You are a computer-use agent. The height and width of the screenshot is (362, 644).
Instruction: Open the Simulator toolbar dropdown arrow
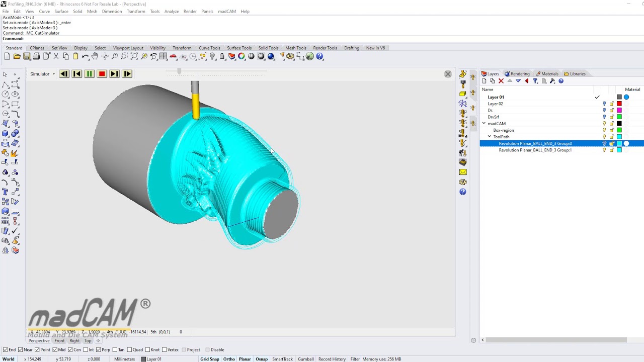pos(53,74)
